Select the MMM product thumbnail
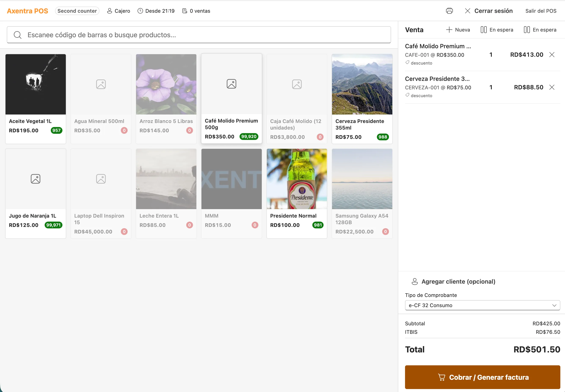 click(232, 179)
